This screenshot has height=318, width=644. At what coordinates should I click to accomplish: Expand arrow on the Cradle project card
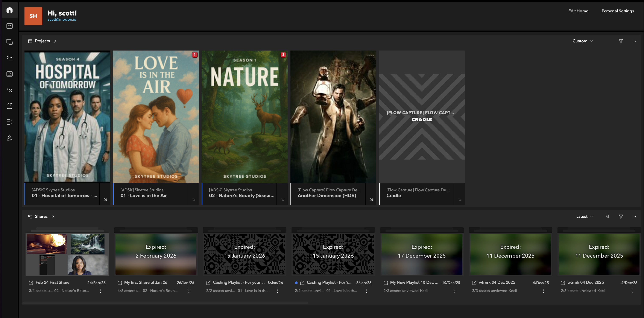[x=460, y=199]
